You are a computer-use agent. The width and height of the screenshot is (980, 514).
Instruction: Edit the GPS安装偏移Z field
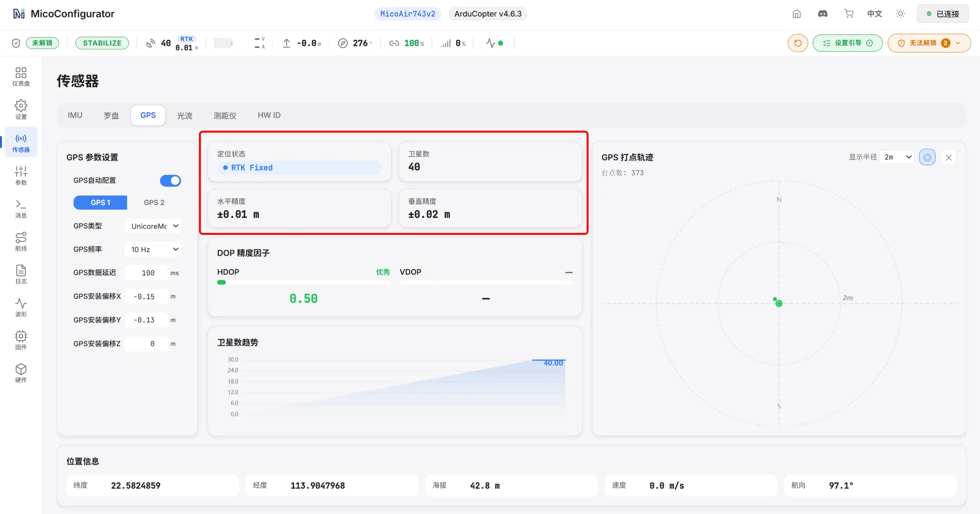(146, 344)
